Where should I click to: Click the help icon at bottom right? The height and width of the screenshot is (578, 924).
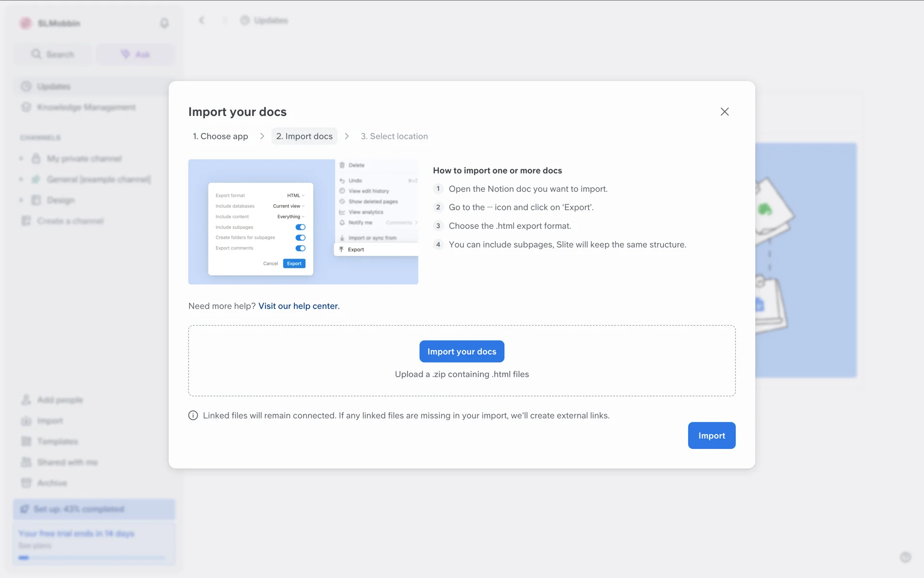pyautogui.click(x=905, y=557)
